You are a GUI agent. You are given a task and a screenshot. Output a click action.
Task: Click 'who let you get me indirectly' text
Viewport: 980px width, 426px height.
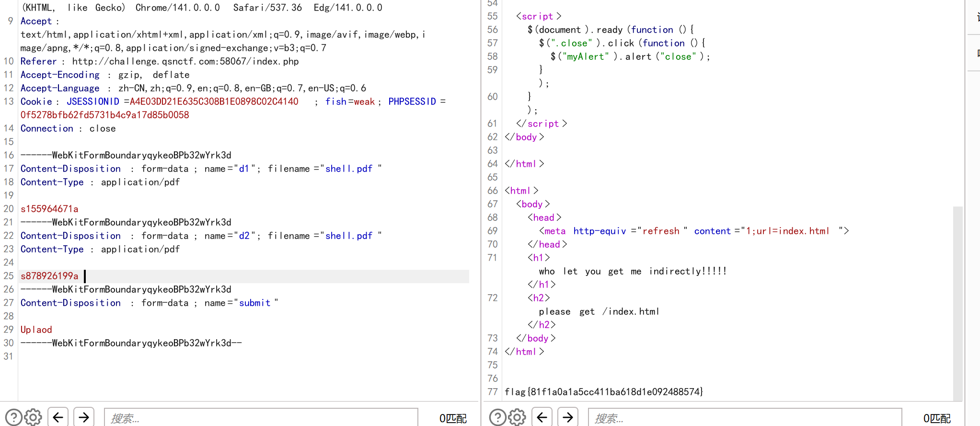point(633,271)
